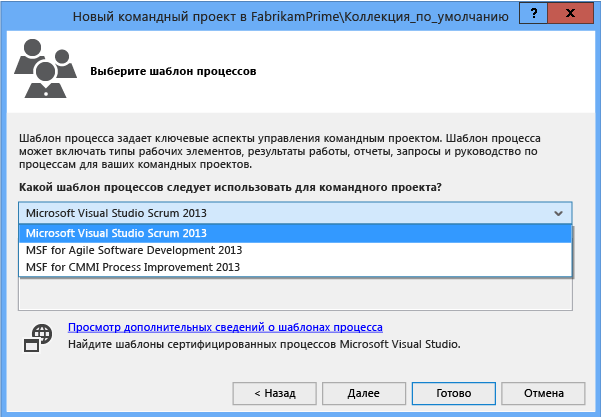Click the description paragraph starting Шаблон процесса задает
Image resolution: width=601 pixels, height=417 pixels.
coord(280,151)
